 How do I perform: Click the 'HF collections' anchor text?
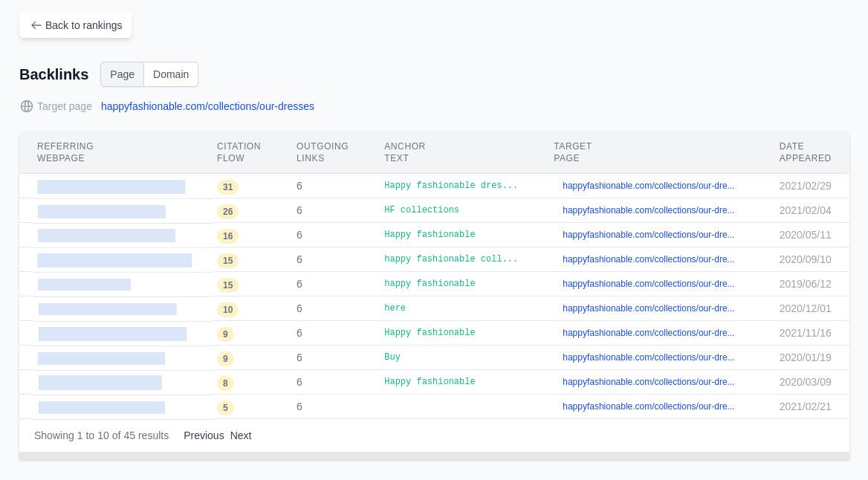[421, 210]
